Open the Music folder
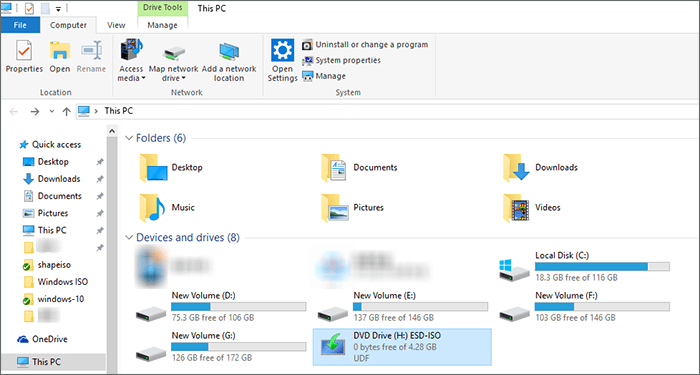This screenshot has width=700, height=375. tap(167, 208)
